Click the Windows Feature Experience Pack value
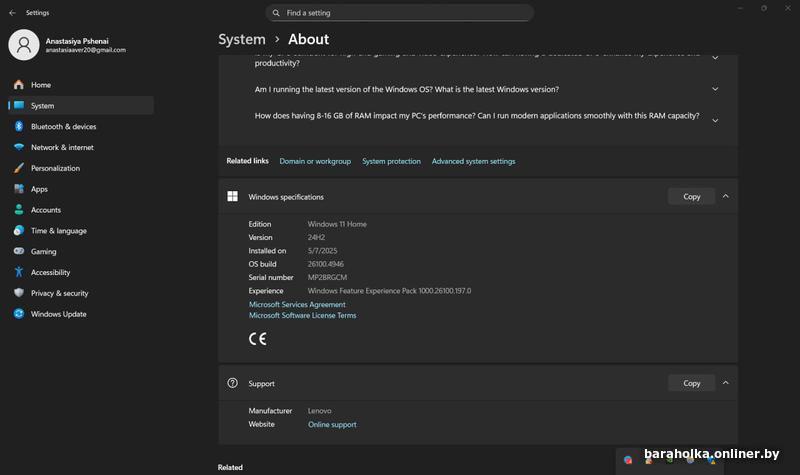The image size is (800, 475). [389, 291]
